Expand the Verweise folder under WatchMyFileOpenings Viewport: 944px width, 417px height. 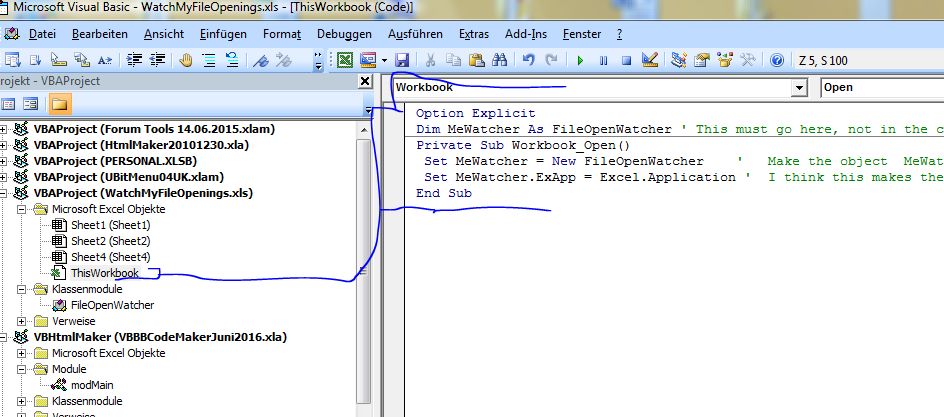22,321
